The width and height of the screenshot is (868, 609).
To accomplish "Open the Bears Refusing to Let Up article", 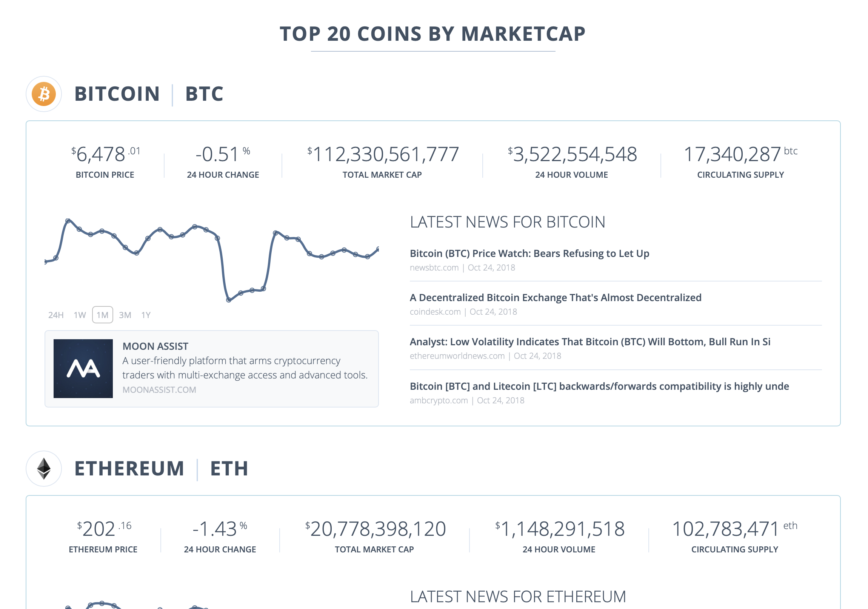I will pos(529,253).
